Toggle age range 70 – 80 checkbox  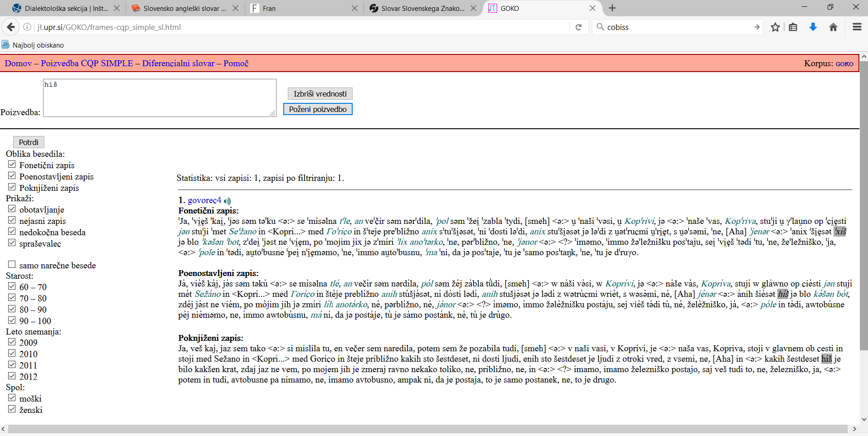tap(12, 298)
